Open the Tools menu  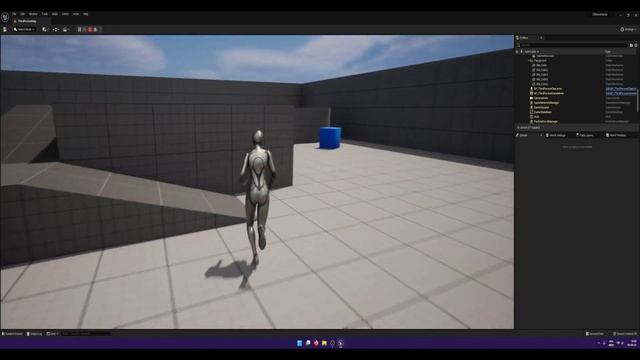(x=44, y=14)
